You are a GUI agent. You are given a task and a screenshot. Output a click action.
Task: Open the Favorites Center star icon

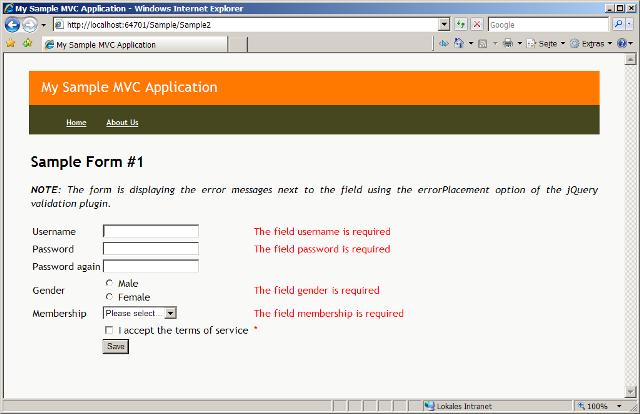[10, 44]
